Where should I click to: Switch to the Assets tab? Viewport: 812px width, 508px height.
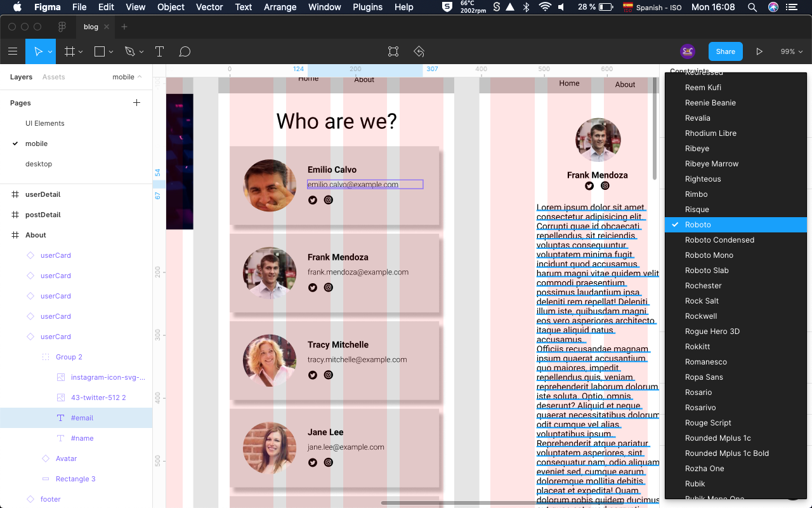point(54,77)
